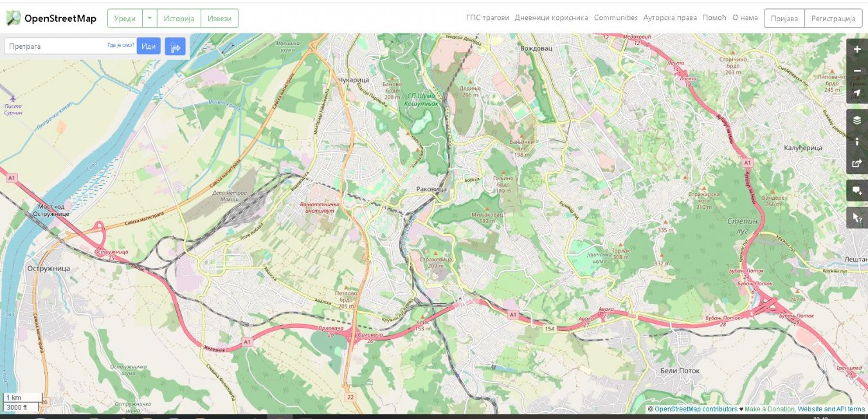868x419 pixels.
Task: Expand the dropdown arrow next to Уреди
Action: (x=150, y=19)
